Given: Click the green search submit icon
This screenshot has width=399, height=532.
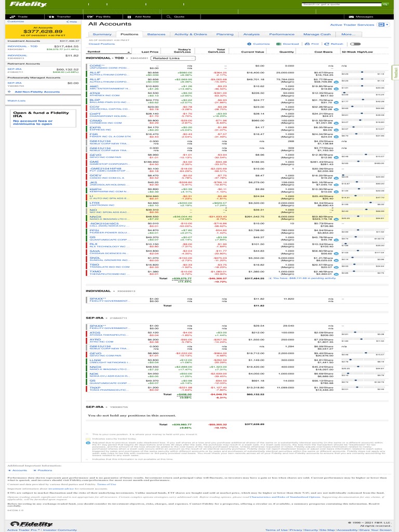Looking at the screenshot, I should 385,4.
